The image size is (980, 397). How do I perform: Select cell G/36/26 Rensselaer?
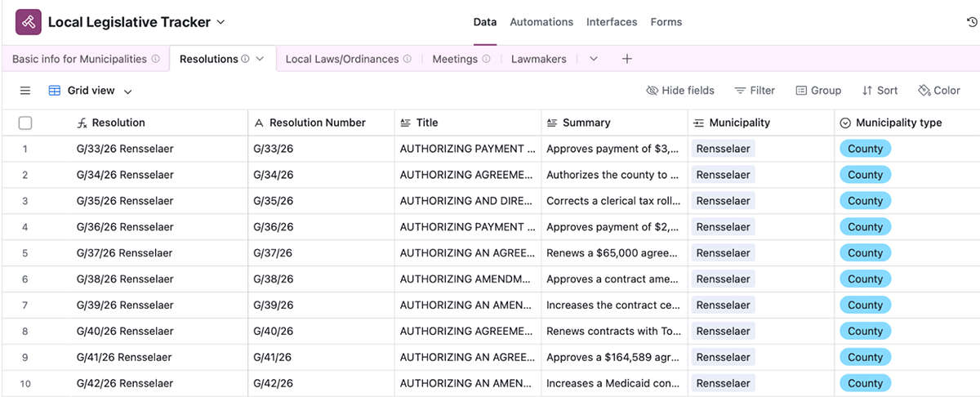click(125, 227)
